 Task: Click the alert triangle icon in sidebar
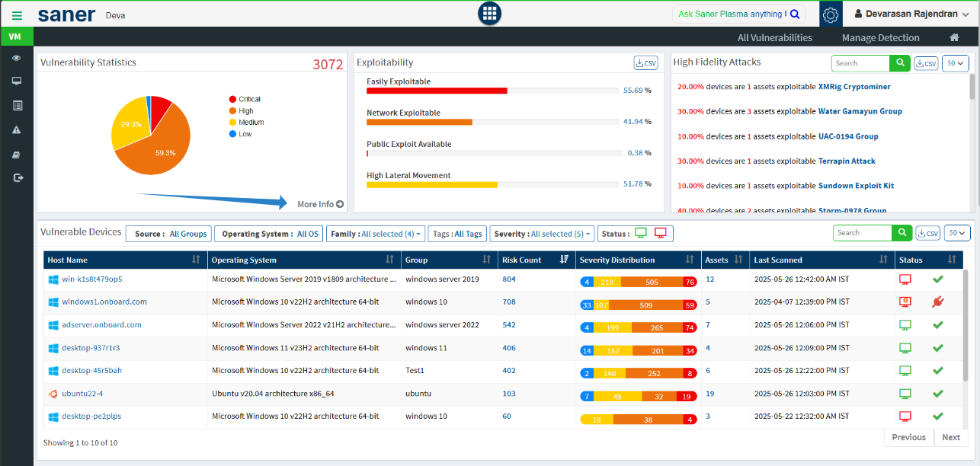(x=17, y=130)
